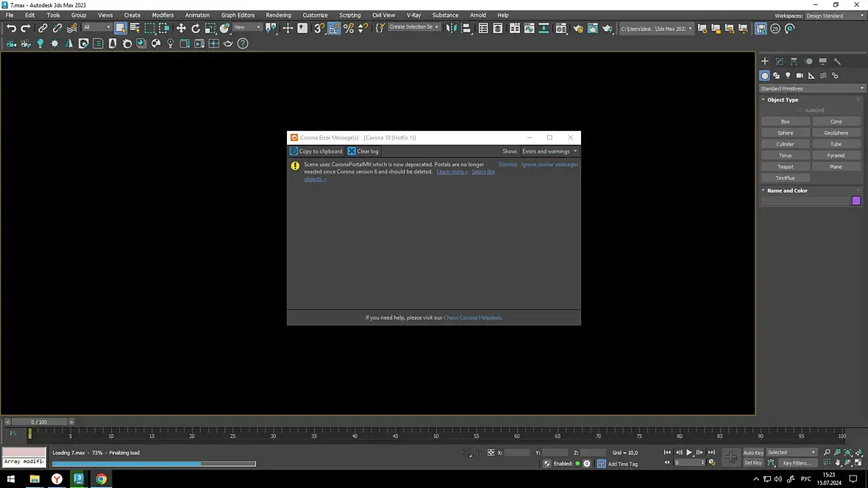Toggle Auto Key animation mode
The width and height of the screenshot is (868, 488).
pyautogui.click(x=753, y=453)
